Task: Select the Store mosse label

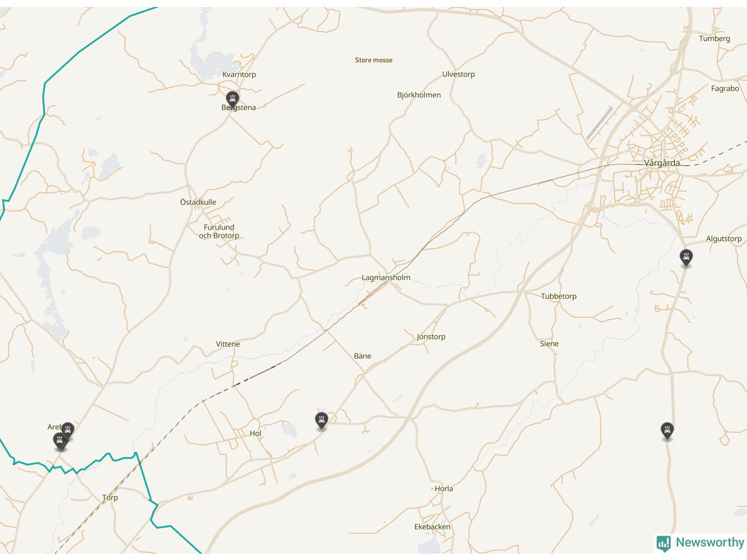Action: [373, 60]
